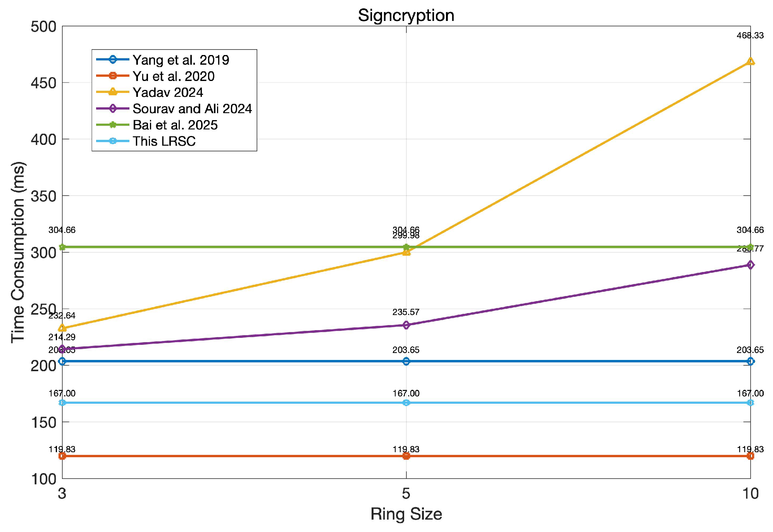The height and width of the screenshot is (532, 773).
Task: Select the Sourav and Ali diamond at ring size 5
Action: (x=406, y=325)
